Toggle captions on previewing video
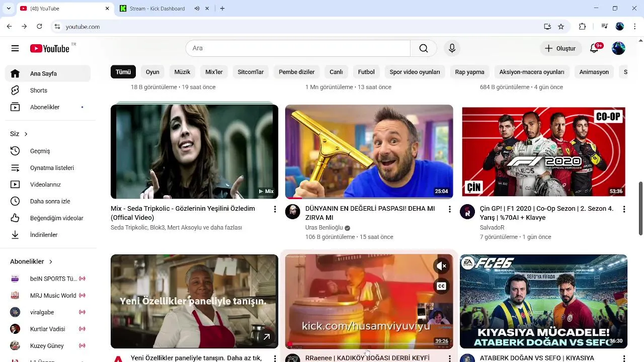This screenshot has height=362, width=644. [441, 286]
